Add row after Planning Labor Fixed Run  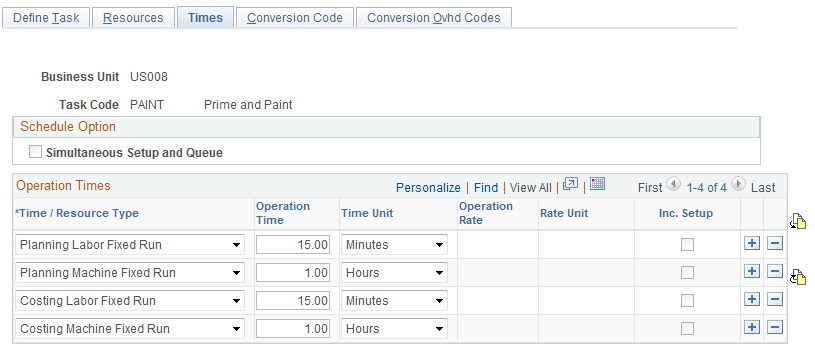point(752,243)
